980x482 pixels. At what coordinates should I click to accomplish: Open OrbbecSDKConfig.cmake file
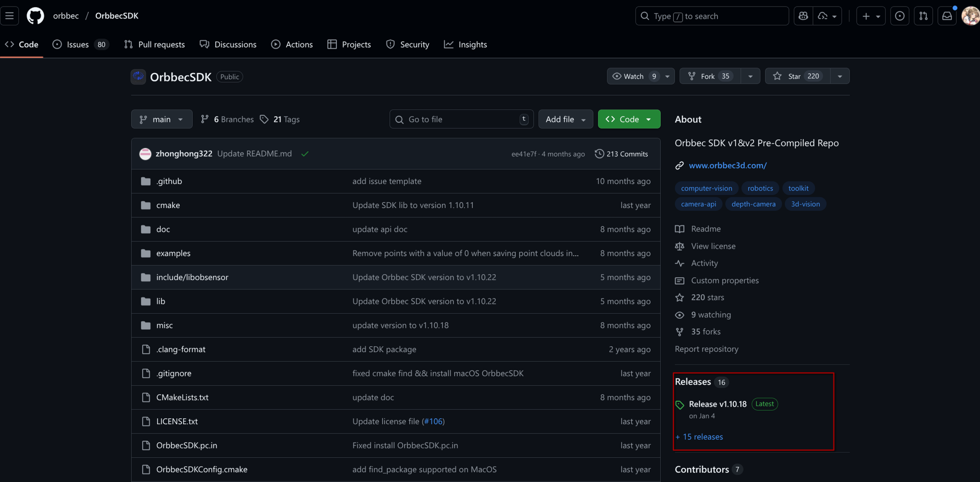click(202, 469)
